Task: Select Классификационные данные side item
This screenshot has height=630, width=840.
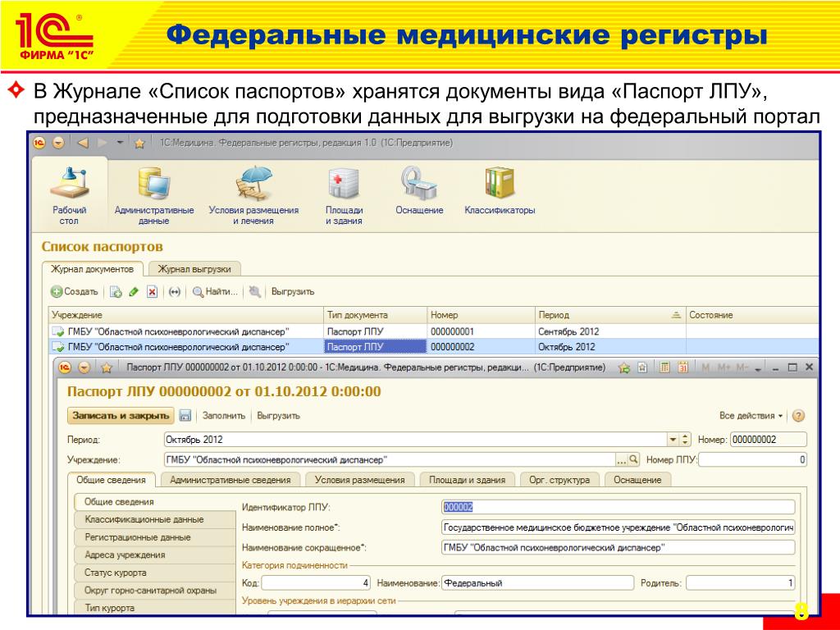Action: click(x=155, y=519)
